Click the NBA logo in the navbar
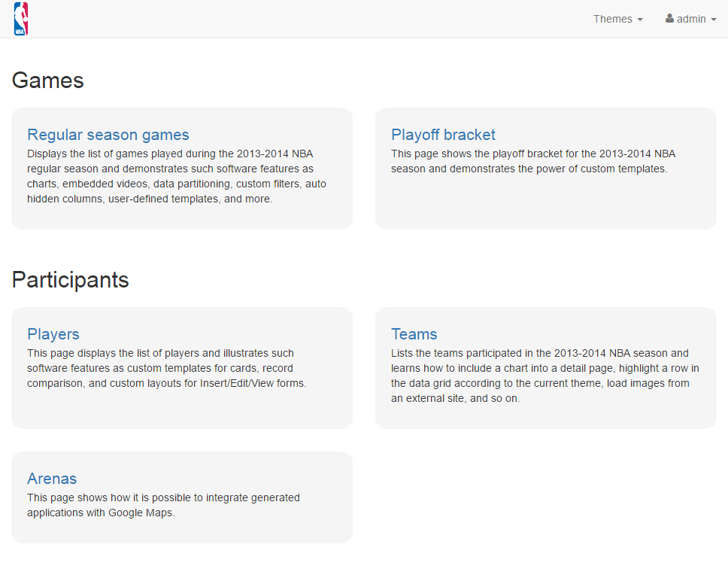Viewport: 728px width, 578px height. [20, 19]
